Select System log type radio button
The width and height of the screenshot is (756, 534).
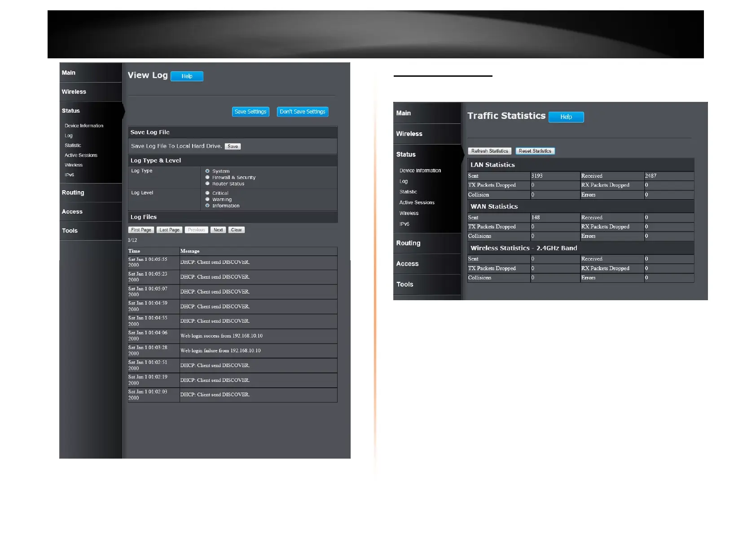207,171
